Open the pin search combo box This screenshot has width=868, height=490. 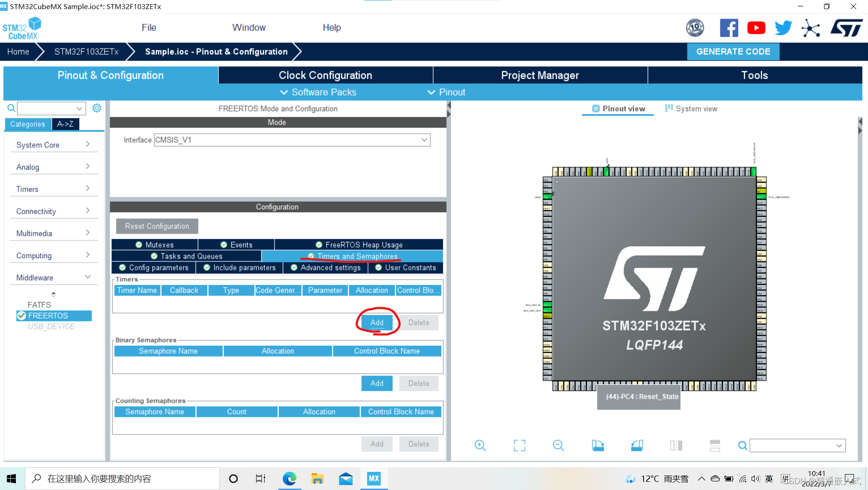click(798, 446)
